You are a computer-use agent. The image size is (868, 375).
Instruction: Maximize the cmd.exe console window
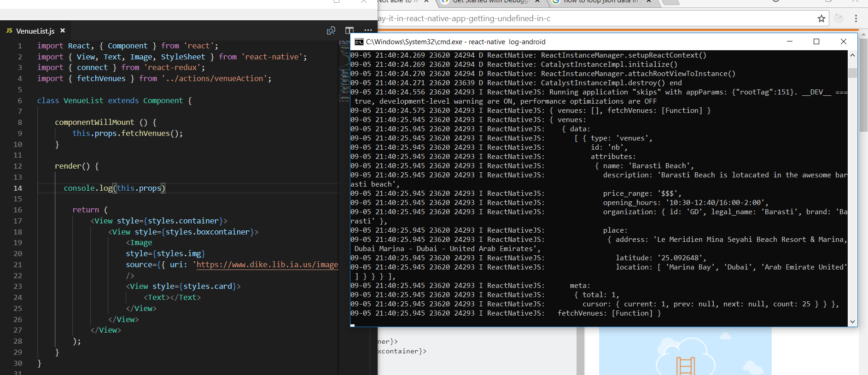click(x=816, y=41)
